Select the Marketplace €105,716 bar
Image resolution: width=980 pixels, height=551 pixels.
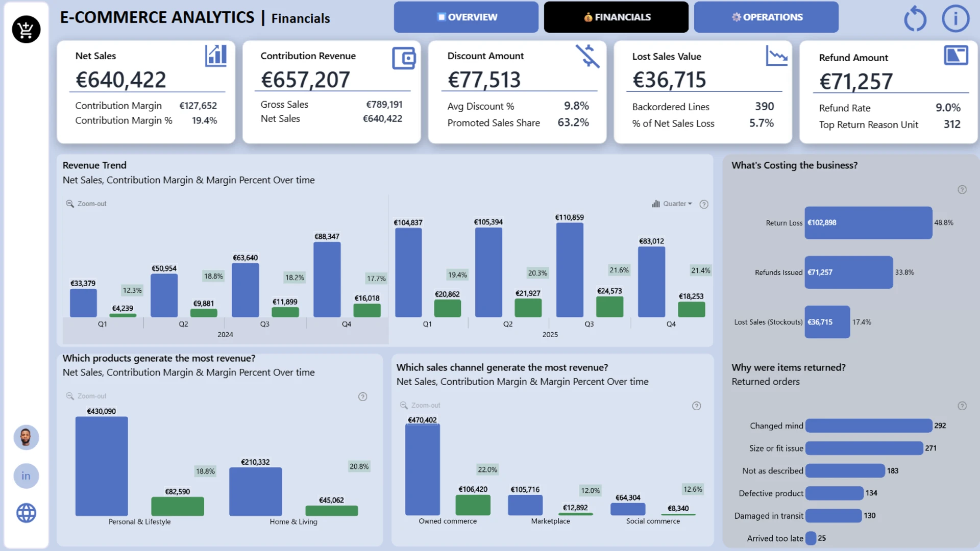pyautogui.click(x=525, y=505)
